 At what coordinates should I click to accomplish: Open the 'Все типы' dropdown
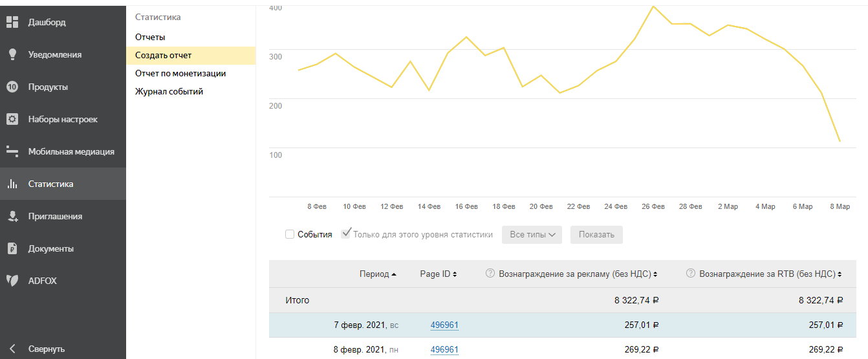click(x=532, y=234)
